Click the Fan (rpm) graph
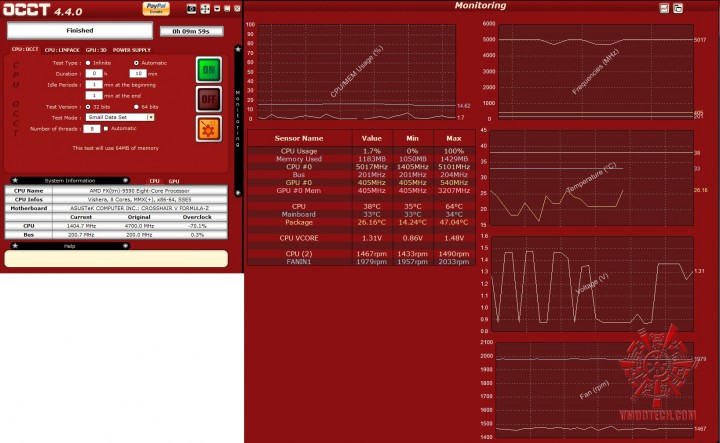Image resolution: width=720 pixels, height=443 pixels. coord(594,390)
